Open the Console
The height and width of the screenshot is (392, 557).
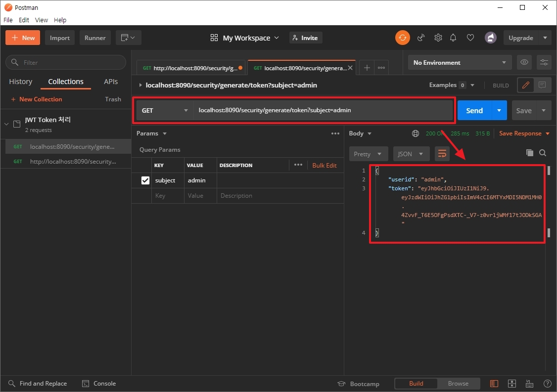(x=99, y=384)
